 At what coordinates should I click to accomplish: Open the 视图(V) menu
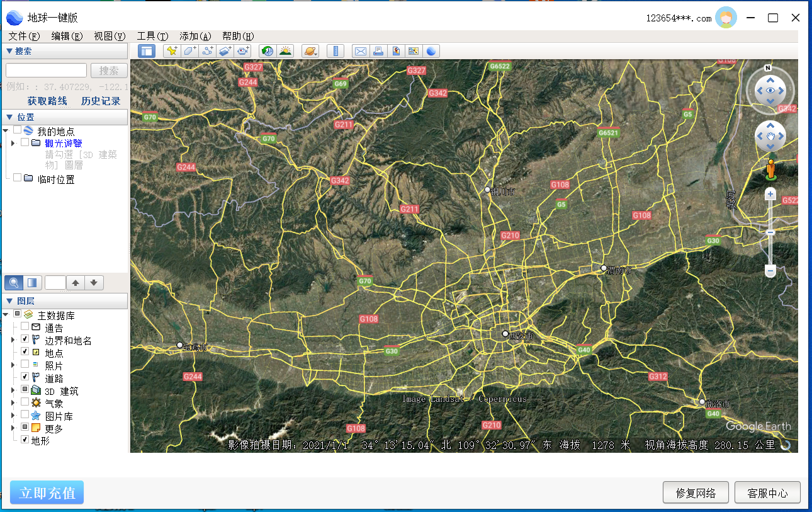click(110, 36)
